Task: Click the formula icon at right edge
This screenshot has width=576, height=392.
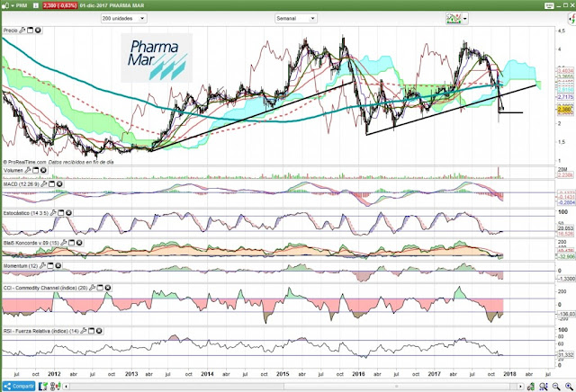Action: pos(572,18)
